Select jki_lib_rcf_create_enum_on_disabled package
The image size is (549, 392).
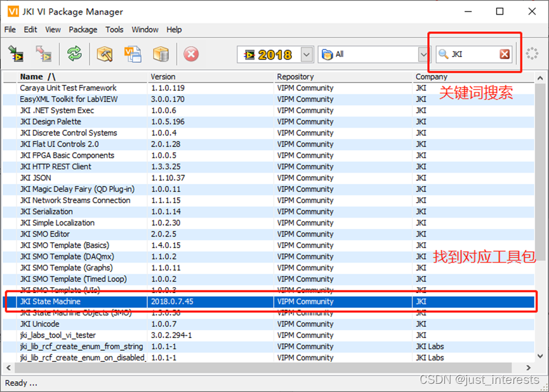pyautogui.click(x=268, y=357)
